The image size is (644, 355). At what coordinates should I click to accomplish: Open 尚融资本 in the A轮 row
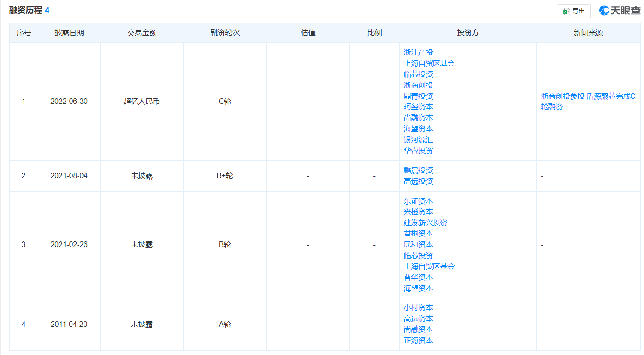tap(418, 329)
